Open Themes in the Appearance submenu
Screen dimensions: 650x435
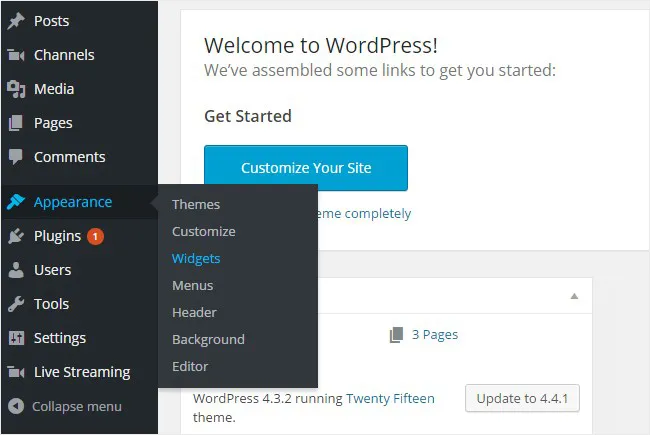tap(196, 204)
